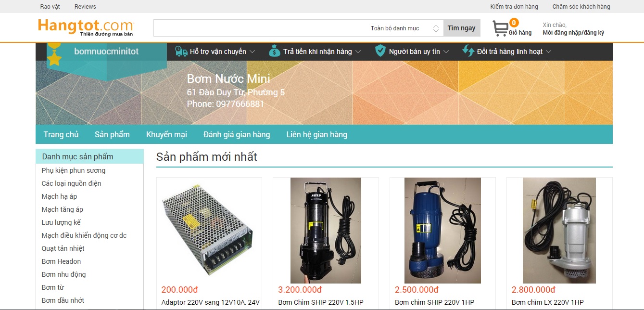Focus the product search input field

pyautogui.click(x=260, y=28)
